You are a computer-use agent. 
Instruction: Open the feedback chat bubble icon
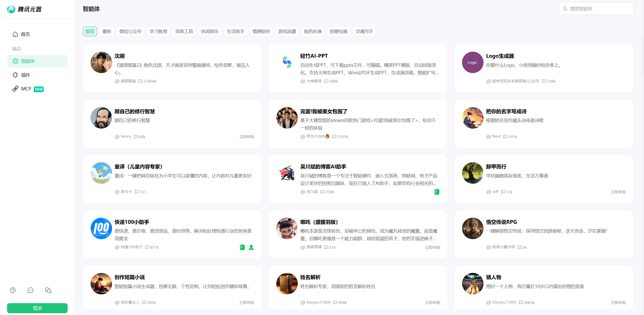coord(31,290)
